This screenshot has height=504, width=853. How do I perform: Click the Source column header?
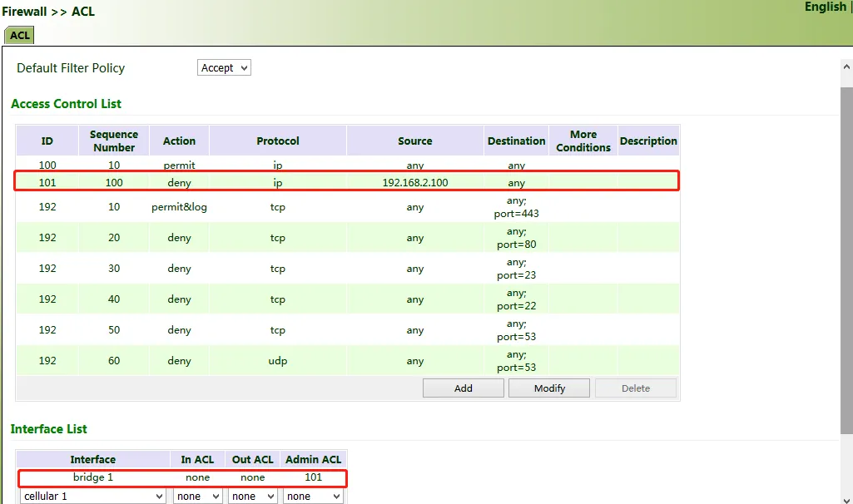click(415, 141)
